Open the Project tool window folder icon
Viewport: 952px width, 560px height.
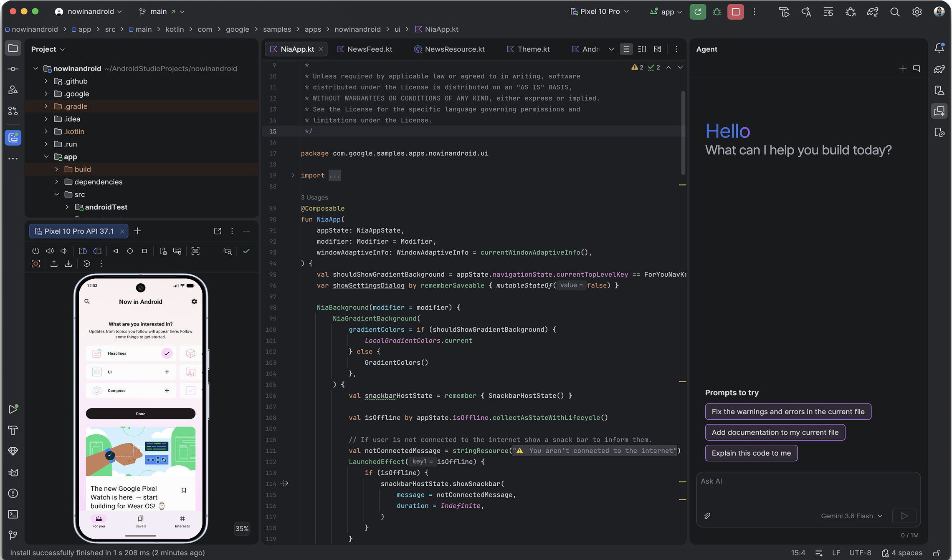(x=13, y=48)
